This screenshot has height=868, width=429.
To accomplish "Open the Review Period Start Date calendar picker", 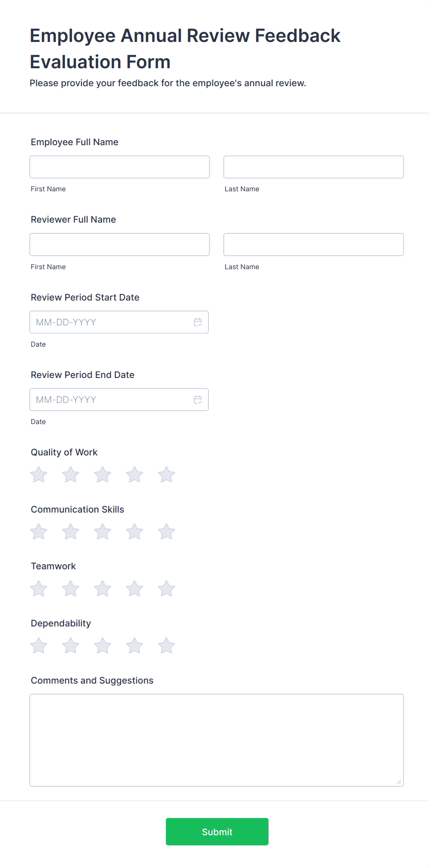I will [x=198, y=322].
